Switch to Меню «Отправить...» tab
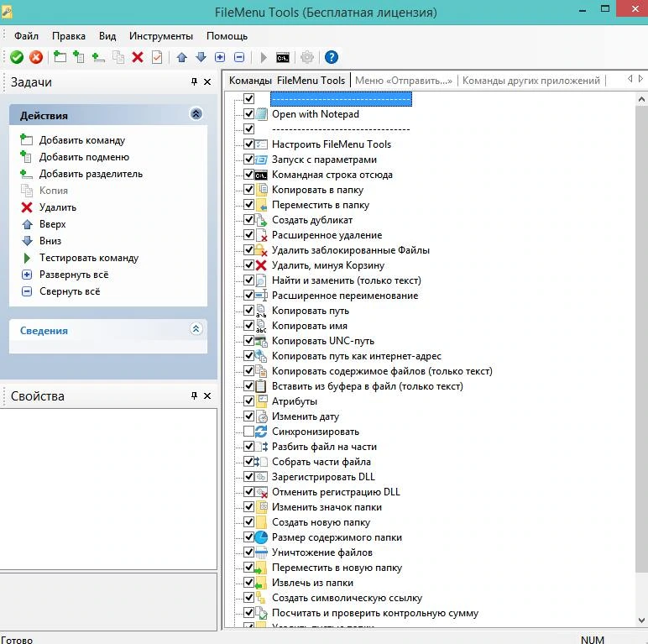This screenshot has width=648, height=644. click(404, 81)
